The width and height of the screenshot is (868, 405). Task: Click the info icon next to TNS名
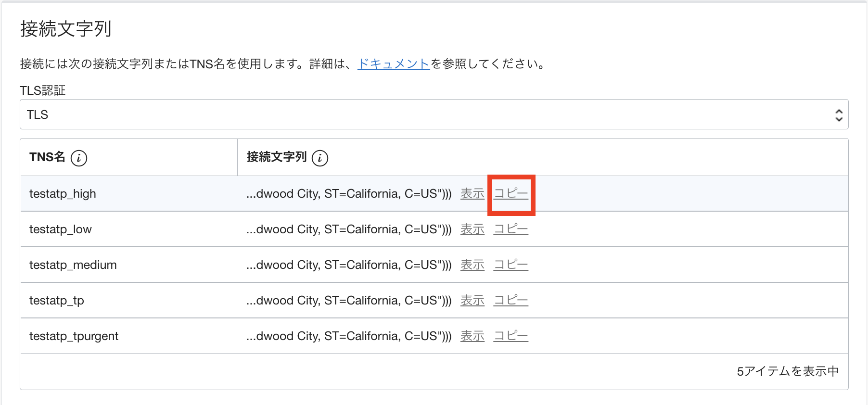(79, 157)
